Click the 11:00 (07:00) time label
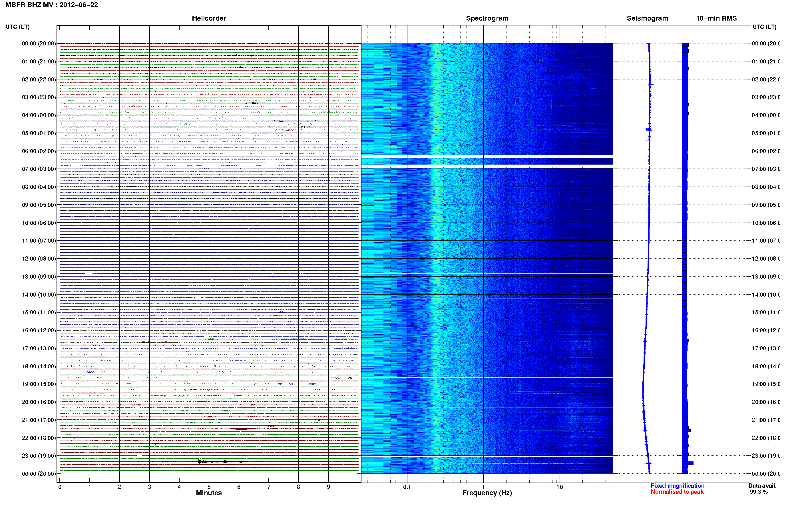The height and width of the screenshot is (508, 812). [39, 241]
